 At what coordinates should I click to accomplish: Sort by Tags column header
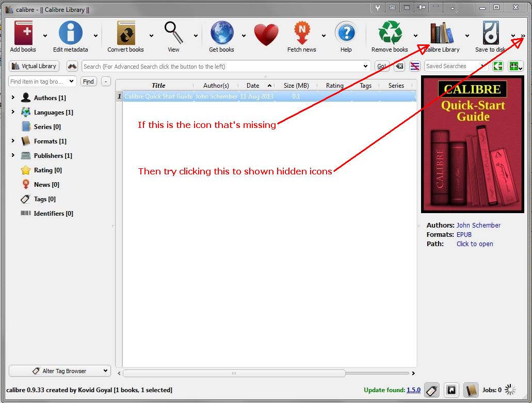click(365, 86)
